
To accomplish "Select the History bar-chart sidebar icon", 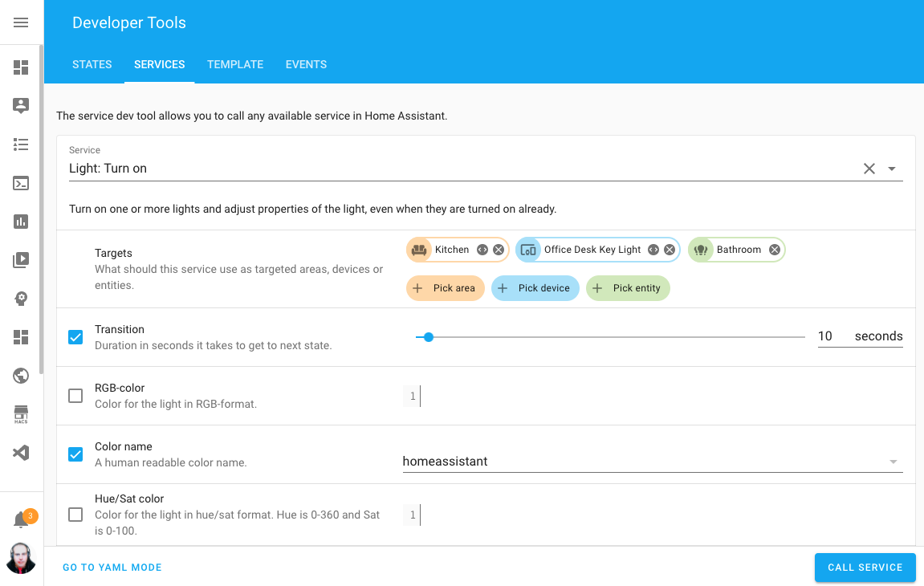I will click(21, 222).
